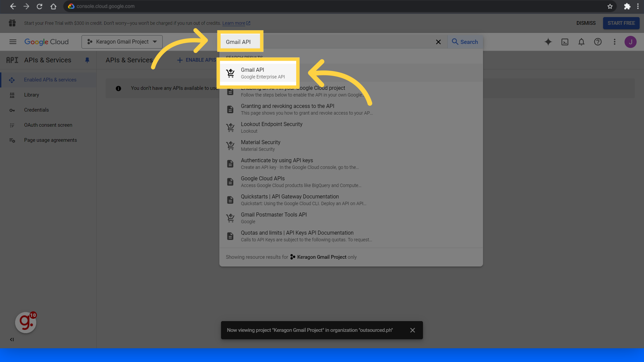The width and height of the screenshot is (644, 362).
Task: Open the main navigation hamburger menu
Action: coord(13,42)
